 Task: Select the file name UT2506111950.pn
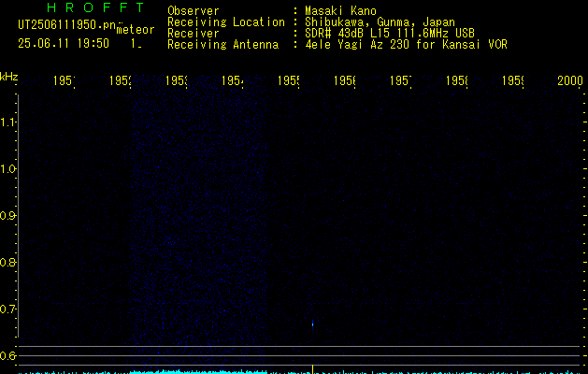(67, 25)
